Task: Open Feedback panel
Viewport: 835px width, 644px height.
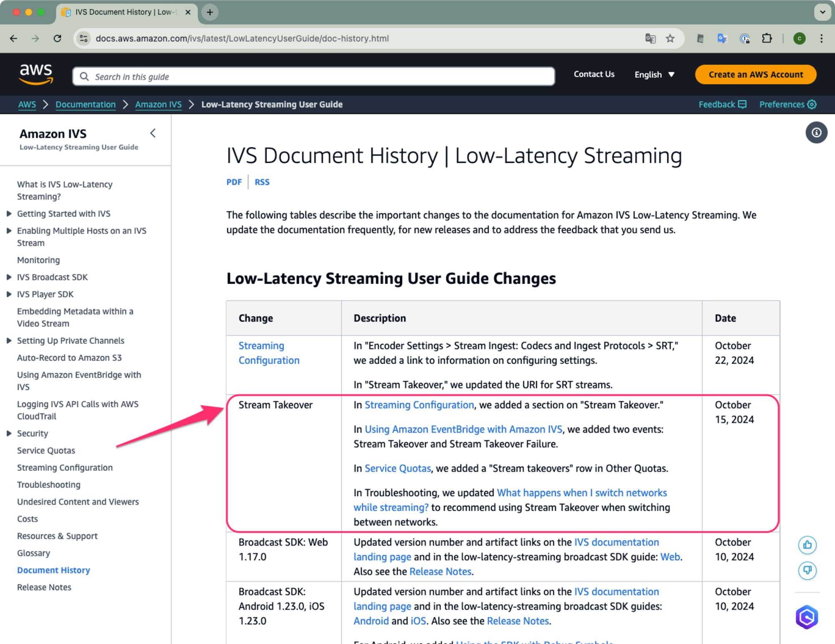Action: [722, 104]
